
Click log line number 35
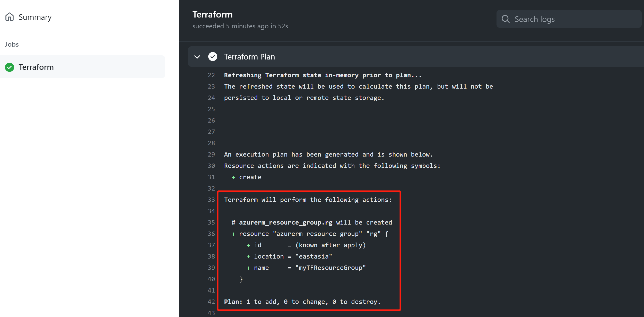pyautogui.click(x=211, y=222)
